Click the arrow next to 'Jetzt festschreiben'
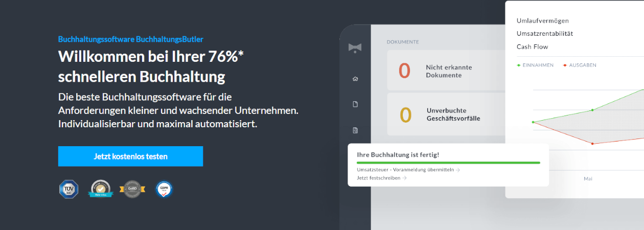 click(405, 178)
